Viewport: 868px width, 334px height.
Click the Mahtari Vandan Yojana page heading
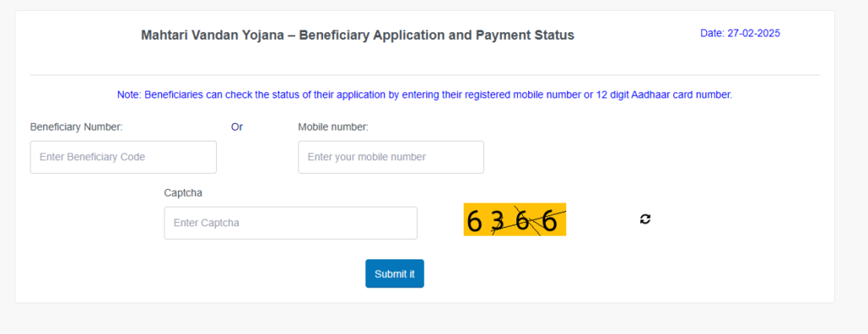tap(358, 36)
